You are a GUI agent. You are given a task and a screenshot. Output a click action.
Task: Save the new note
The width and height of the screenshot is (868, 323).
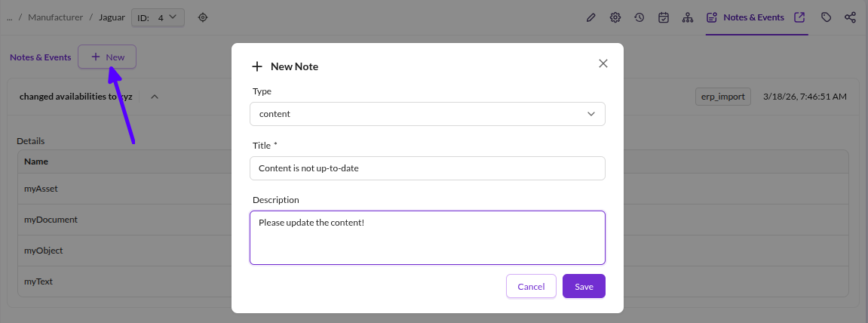pyautogui.click(x=584, y=287)
